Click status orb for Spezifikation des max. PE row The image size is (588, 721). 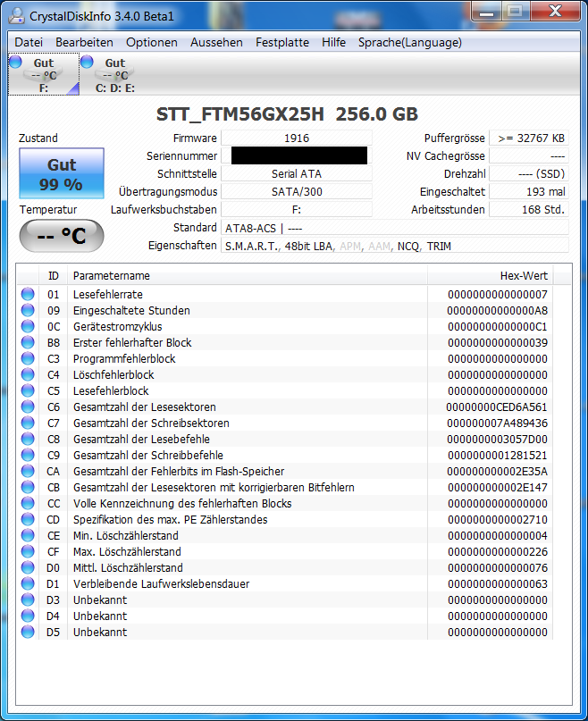[x=28, y=519]
